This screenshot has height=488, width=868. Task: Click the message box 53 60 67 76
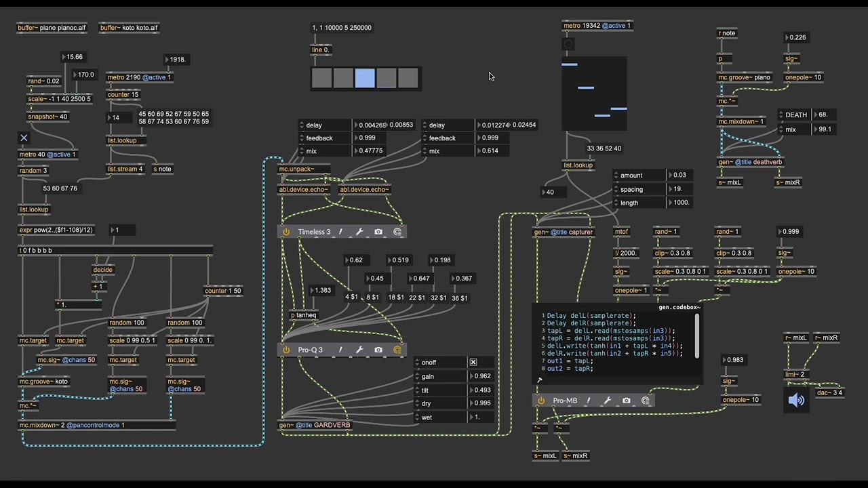[x=60, y=188]
